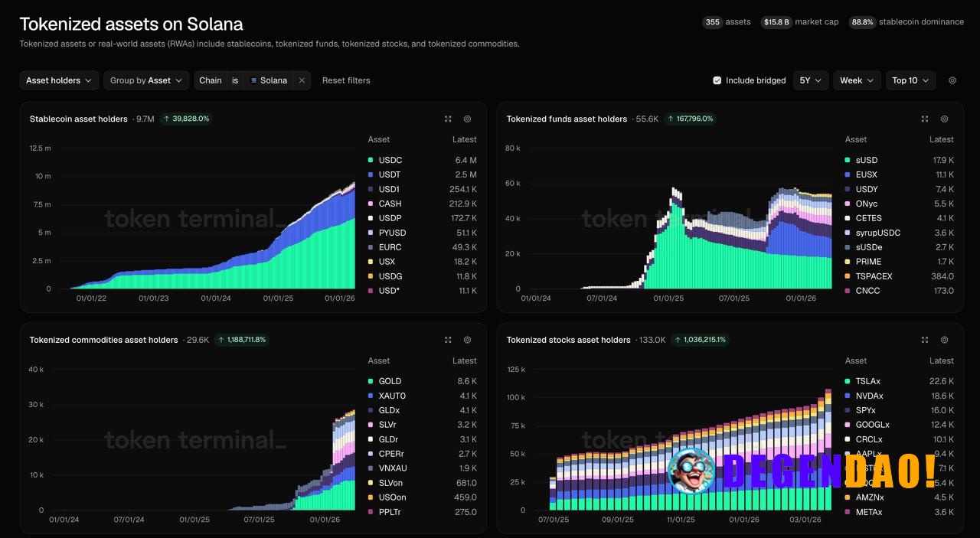Uncheck the Include bridged checkbox
Image resolution: width=980 pixels, height=538 pixels.
[x=717, y=80]
